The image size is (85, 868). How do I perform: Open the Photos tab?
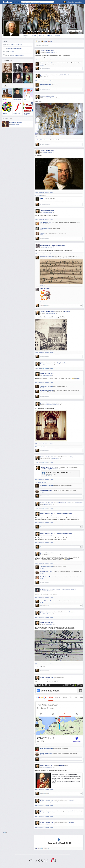coord(49,35)
